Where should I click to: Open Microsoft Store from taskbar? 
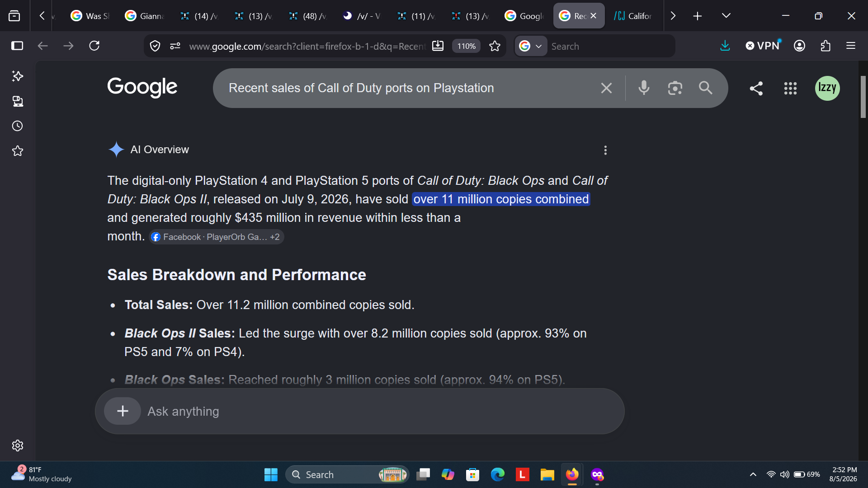pyautogui.click(x=472, y=474)
